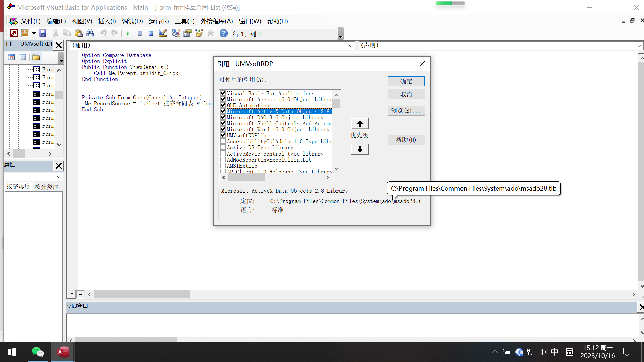
Task: Move selected reference up in priority
Action: tap(360, 124)
